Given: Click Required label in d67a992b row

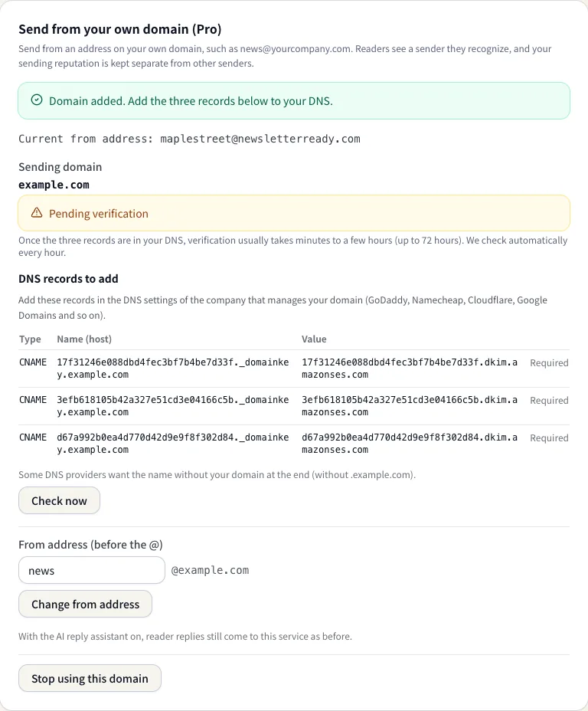Looking at the screenshot, I should point(549,438).
